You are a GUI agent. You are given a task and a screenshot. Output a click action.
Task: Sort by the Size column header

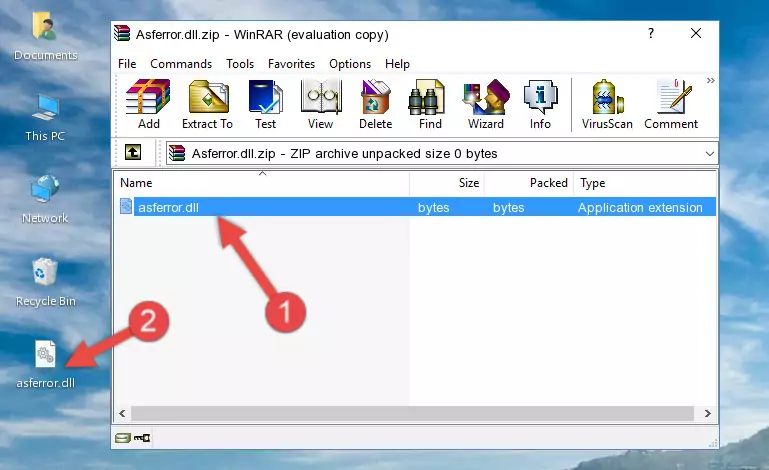pyautogui.click(x=447, y=183)
